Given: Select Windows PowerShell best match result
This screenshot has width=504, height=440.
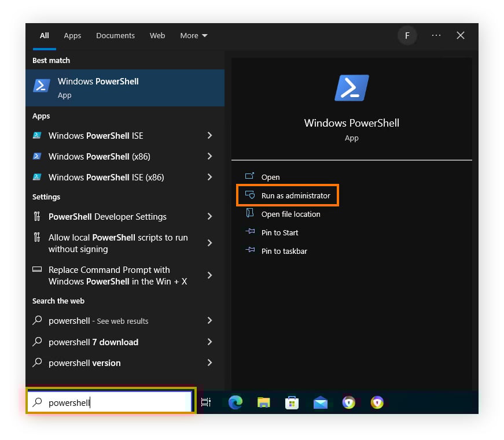Looking at the screenshot, I should (x=125, y=88).
